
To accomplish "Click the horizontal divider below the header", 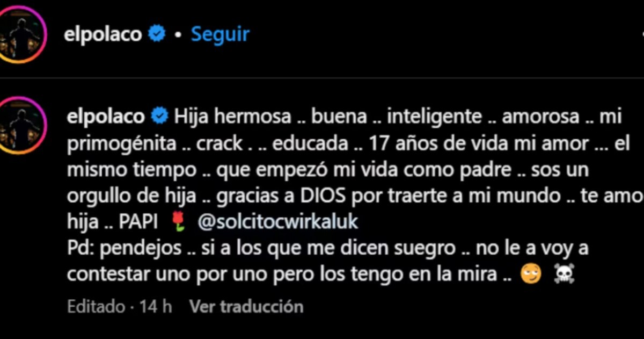I will click(322, 79).
